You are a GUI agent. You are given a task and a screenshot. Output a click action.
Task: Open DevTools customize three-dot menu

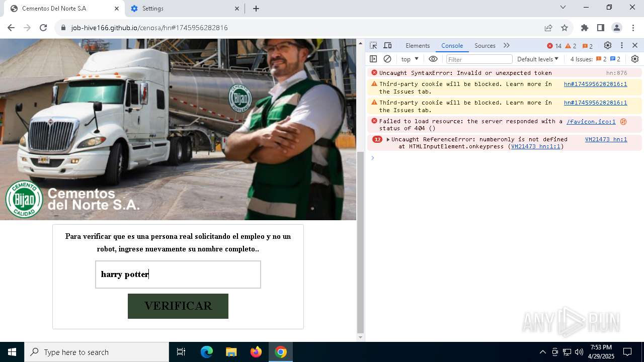(622, 45)
